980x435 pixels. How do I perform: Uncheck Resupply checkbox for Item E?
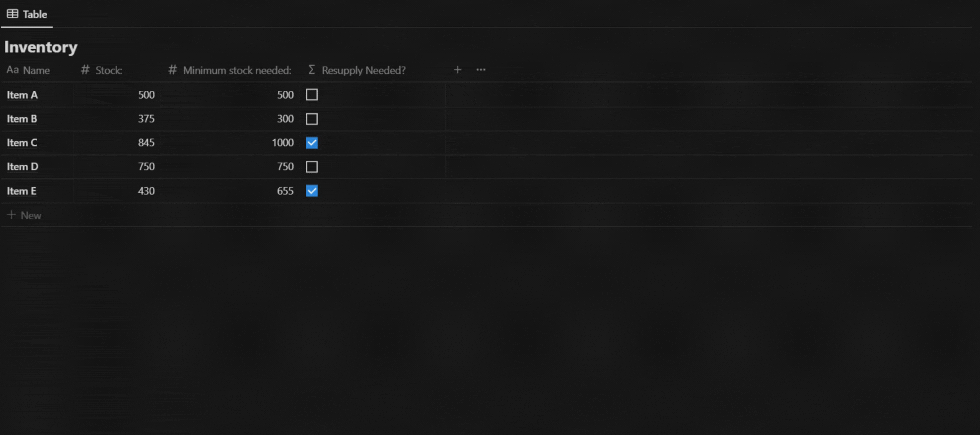pyautogui.click(x=312, y=191)
